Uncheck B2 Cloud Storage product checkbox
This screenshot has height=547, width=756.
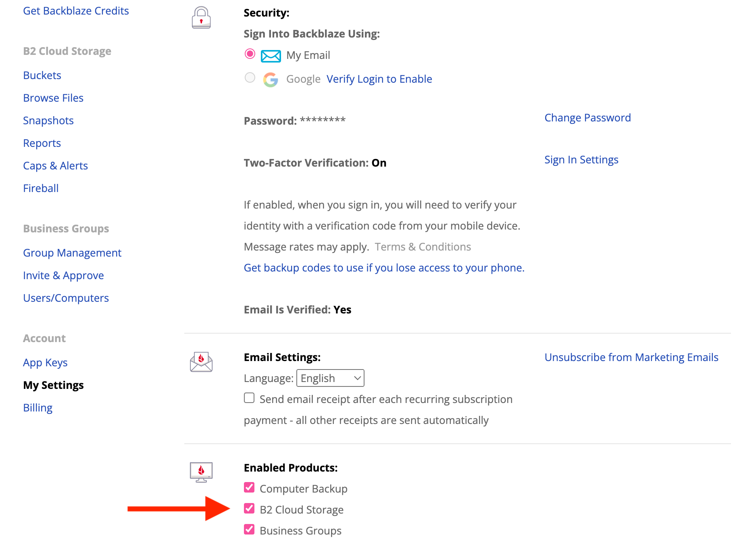249,509
